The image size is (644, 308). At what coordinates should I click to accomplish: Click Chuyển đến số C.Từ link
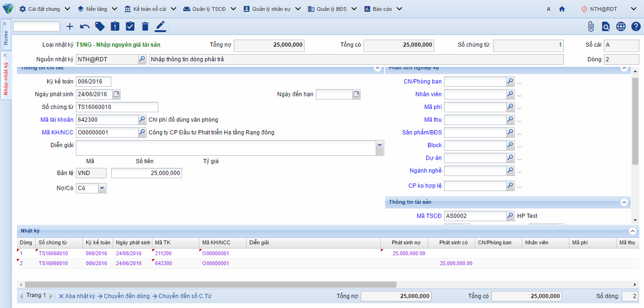(x=182, y=296)
